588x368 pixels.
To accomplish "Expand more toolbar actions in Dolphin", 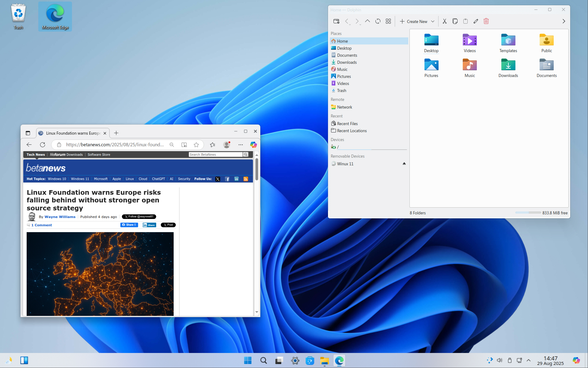I will click(564, 21).
